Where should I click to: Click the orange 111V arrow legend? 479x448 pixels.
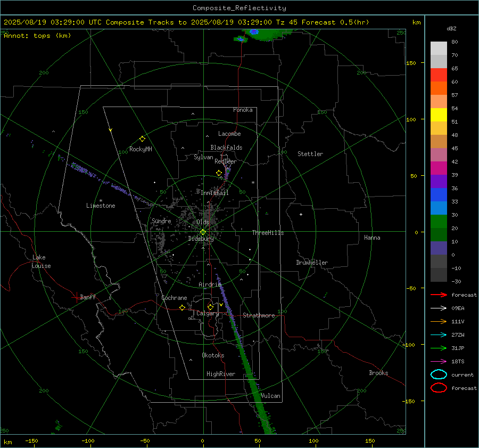pos(439,322)
